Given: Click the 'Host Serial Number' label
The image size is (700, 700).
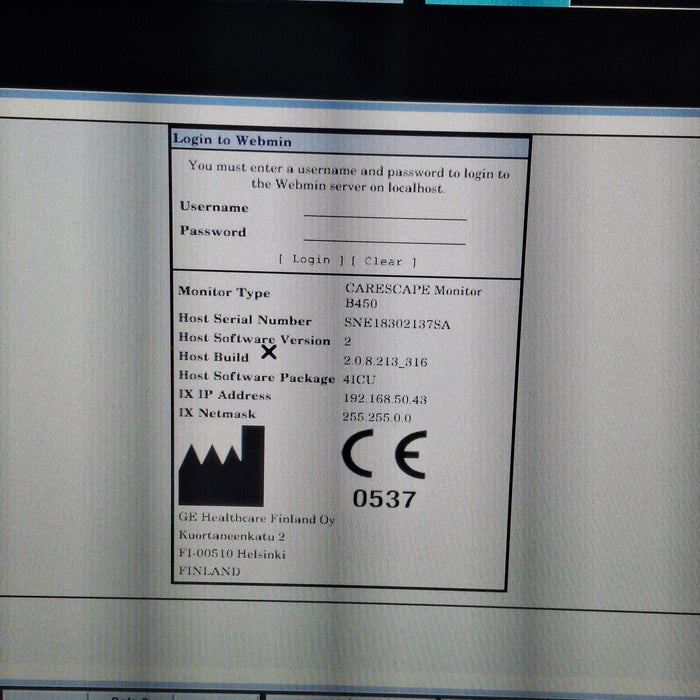Looking at the screenshot, I should (245, 320).
